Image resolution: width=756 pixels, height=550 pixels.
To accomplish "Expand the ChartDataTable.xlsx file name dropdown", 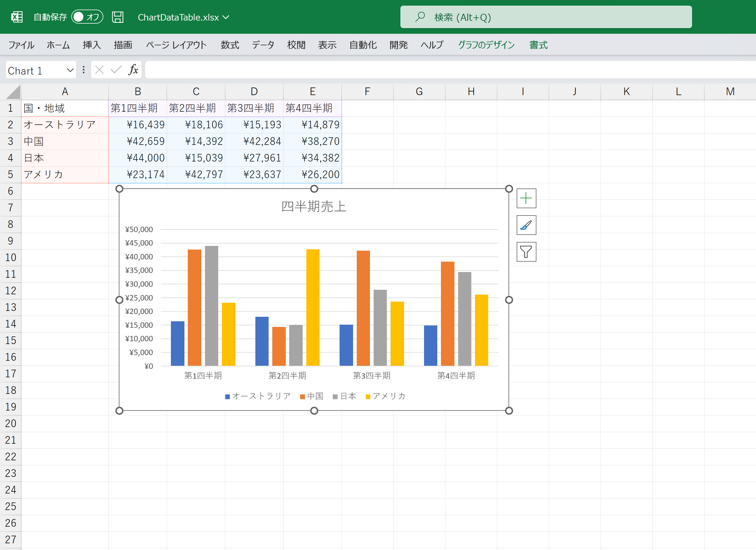I will pos(226,17).
